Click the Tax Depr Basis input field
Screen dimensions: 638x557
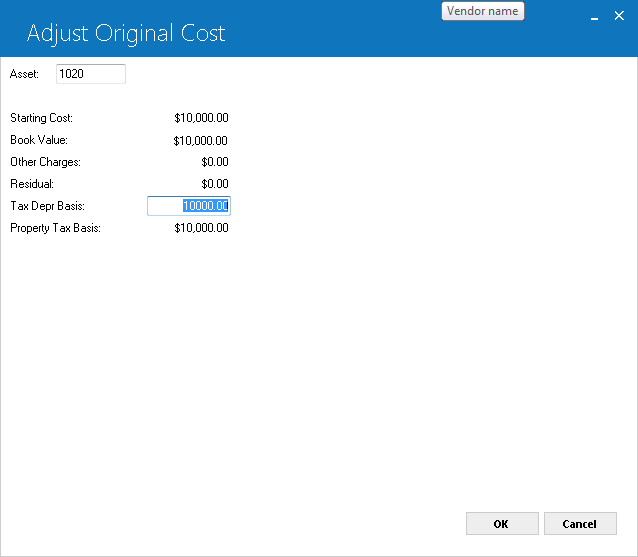click(x=189, y=206)
